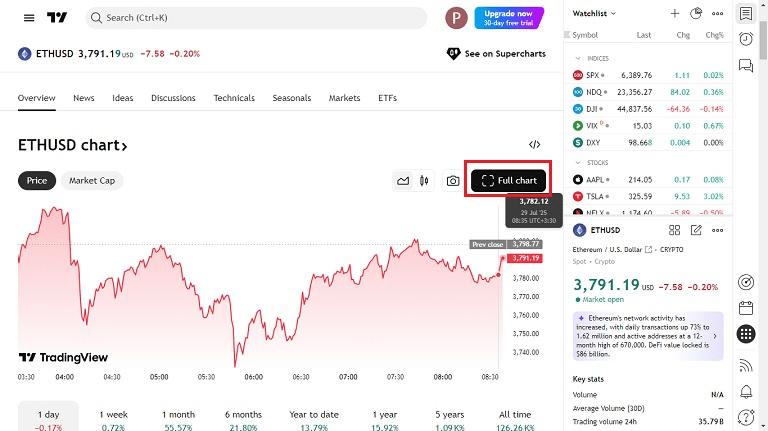Select SPX row in watchlist
Screen dimensions: 768x431
tap(648, 75)
